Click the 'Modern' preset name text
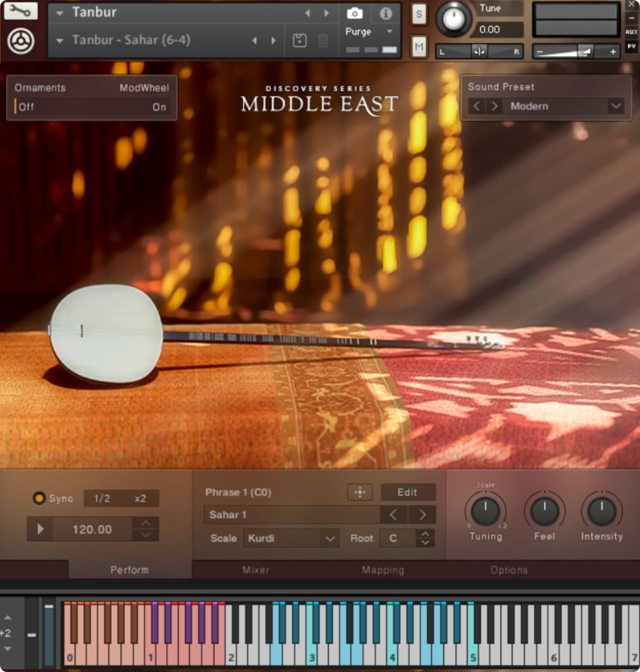Image resolution: width=640 pixels, height=672 pixels. [529, 106]
